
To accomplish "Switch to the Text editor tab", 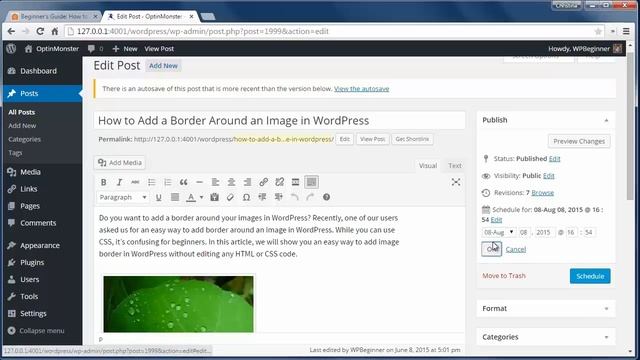I will tap(455, 166).
